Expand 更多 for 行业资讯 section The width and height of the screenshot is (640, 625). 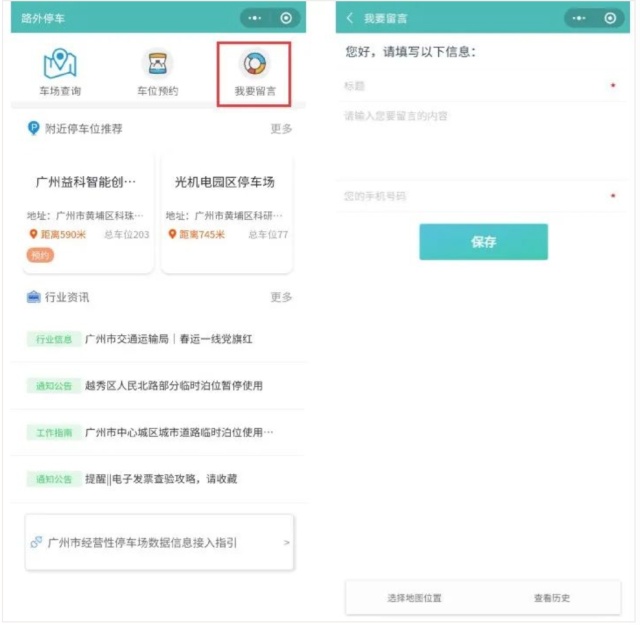281,297
